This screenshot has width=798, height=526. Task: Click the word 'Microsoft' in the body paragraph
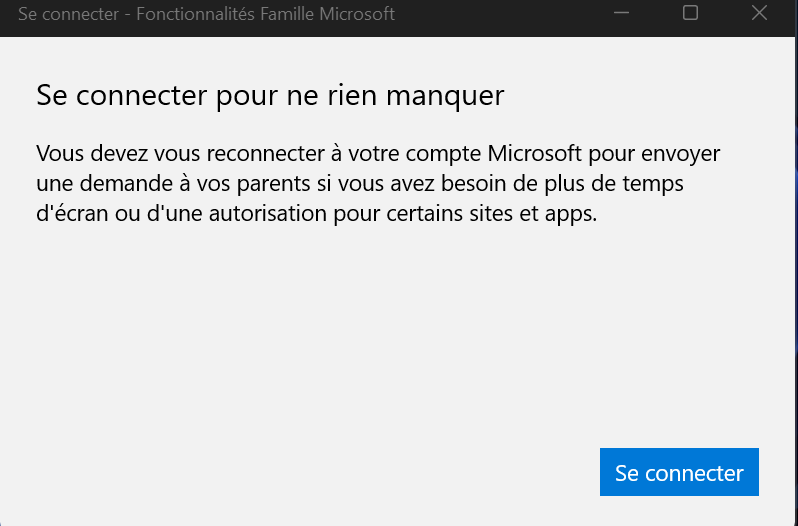point(534,153)
